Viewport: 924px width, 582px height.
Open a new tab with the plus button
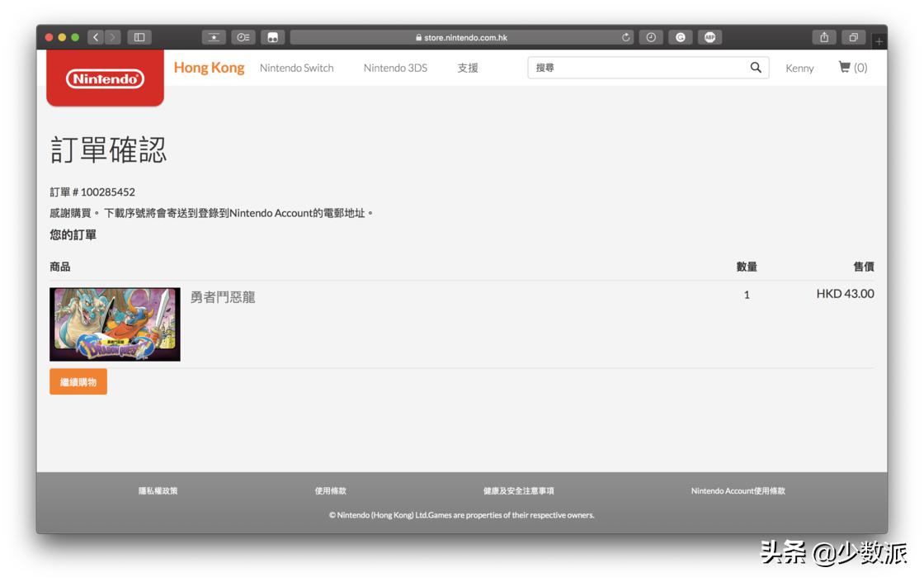point(879,40)
